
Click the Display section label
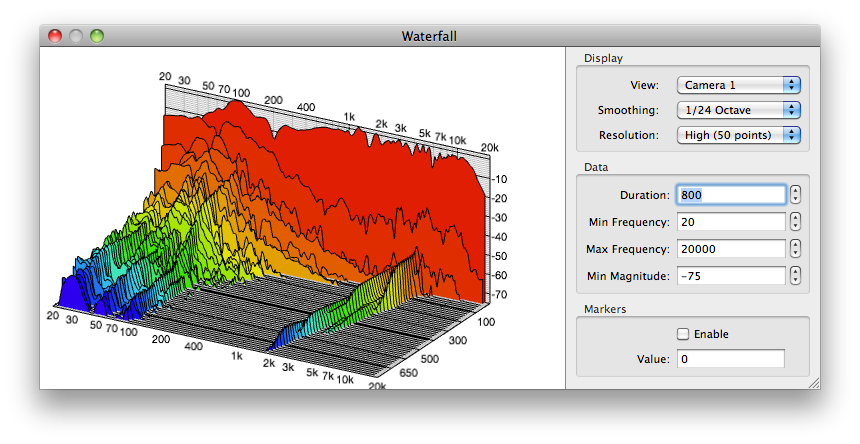click(x=603, y=58)
